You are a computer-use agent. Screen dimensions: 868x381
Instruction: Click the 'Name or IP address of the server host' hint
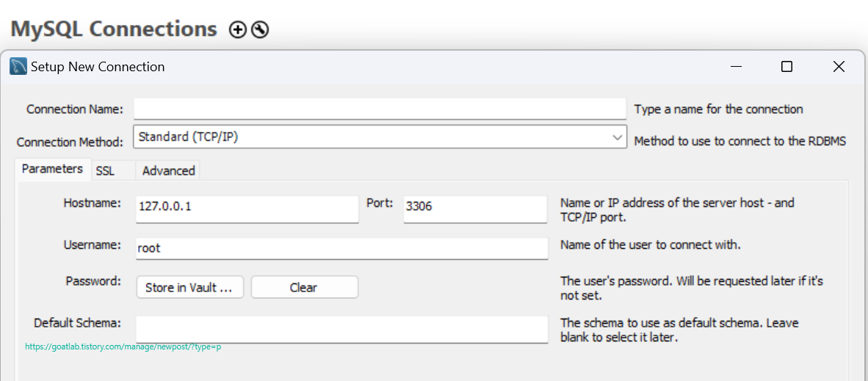pyautogui.click(x=677, y=210)
